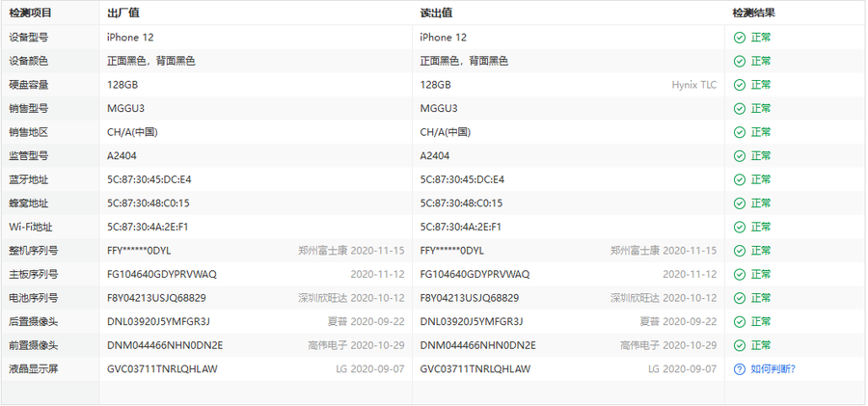
Task: Click the green check icon for 监管型号 row
Action: click(739, 156)
